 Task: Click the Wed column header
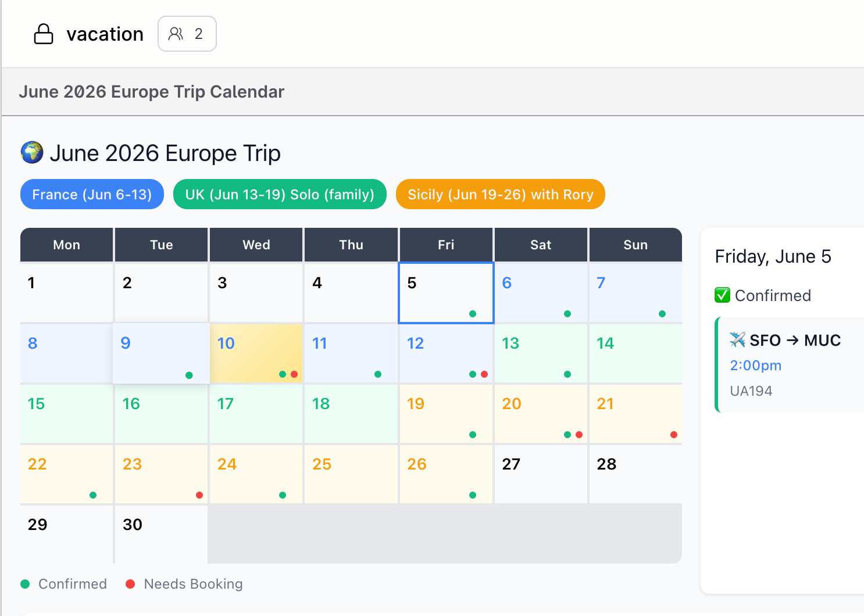pyautogui.click(x=256, y=245)
